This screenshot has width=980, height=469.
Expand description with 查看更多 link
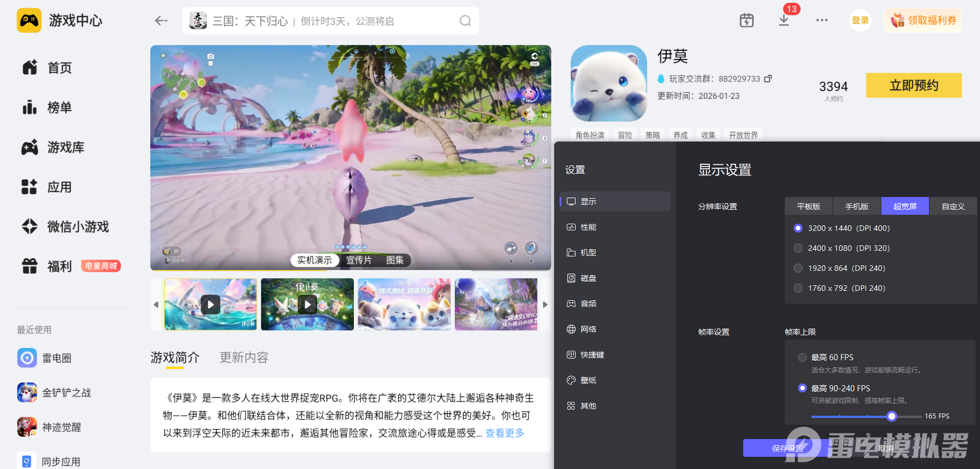[x=505, y=433]
